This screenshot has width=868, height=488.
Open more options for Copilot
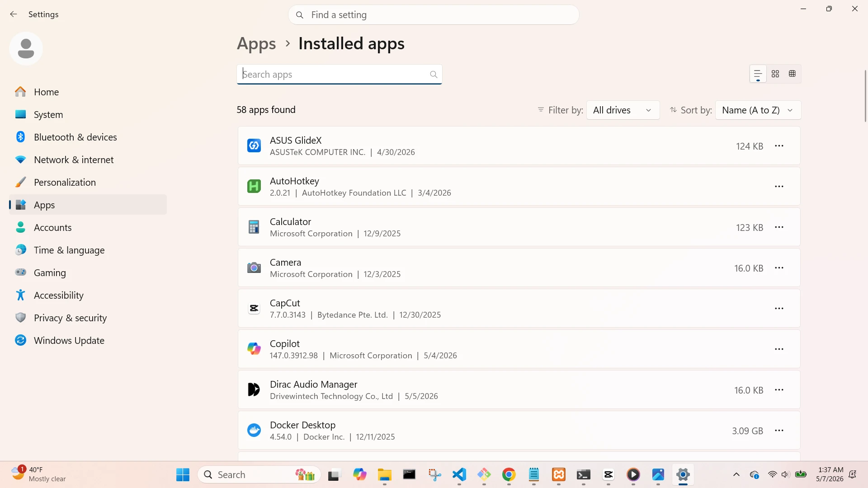[779, 349]
